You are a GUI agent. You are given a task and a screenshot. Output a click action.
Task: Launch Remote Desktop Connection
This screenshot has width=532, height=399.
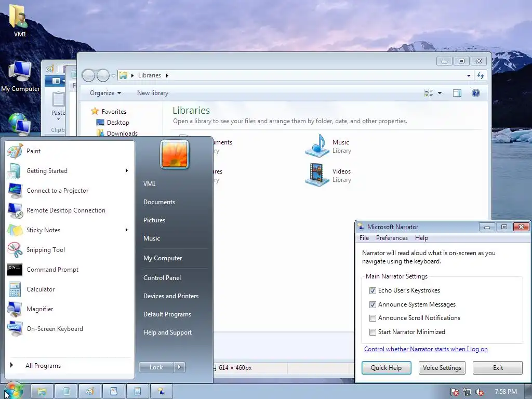(70, 210)
